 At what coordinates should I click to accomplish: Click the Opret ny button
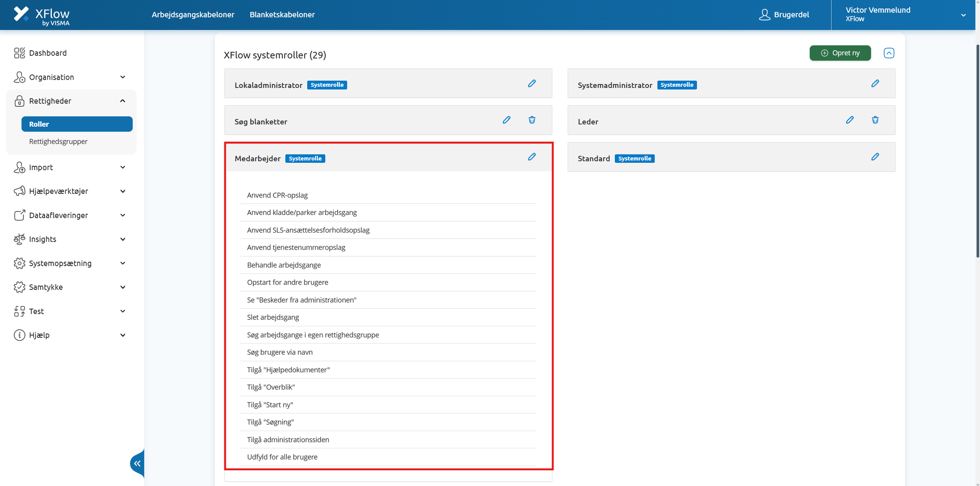[840, 53]
